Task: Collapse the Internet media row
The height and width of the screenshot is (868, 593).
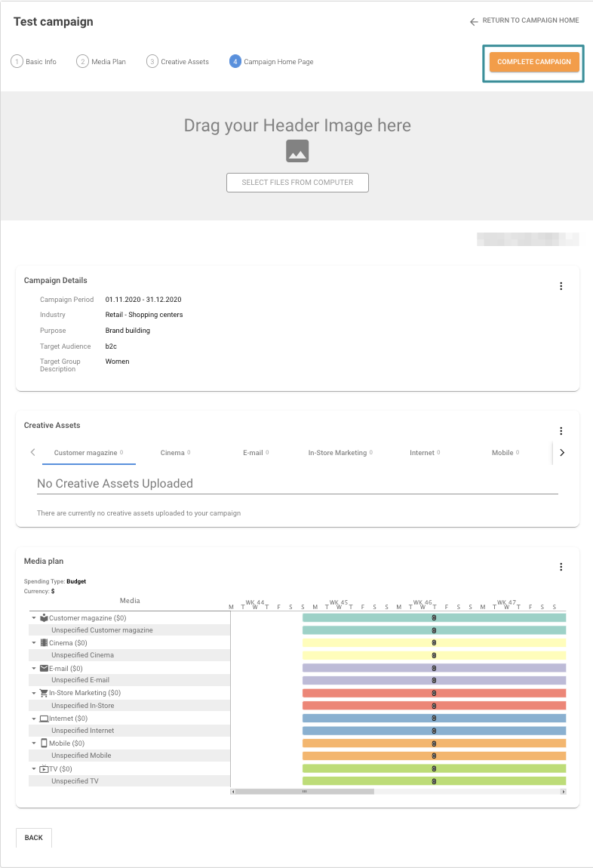Action: [34, 719]
